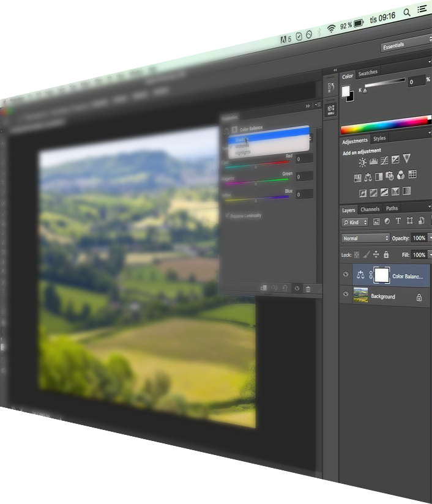Screen dimensions: 432x504
Task: Delete the adjustment layer via trash icon
Action: (x=308, y=289)
